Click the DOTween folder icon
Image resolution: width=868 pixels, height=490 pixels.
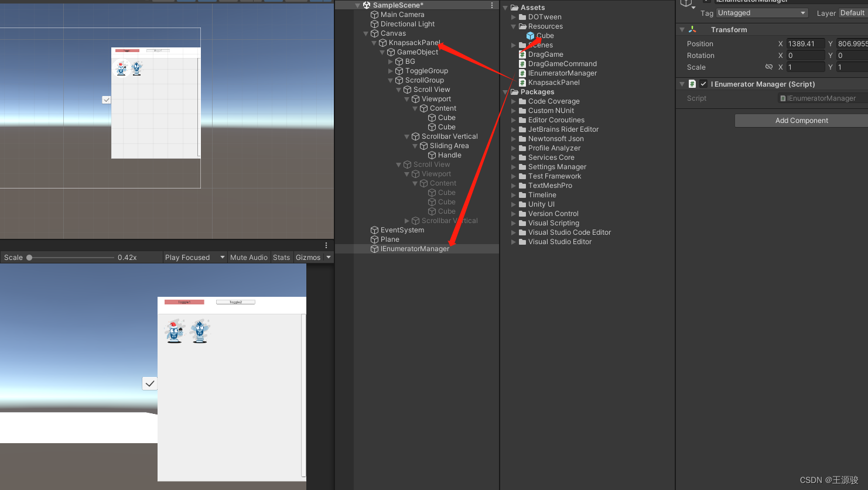[x=522, y=17]
